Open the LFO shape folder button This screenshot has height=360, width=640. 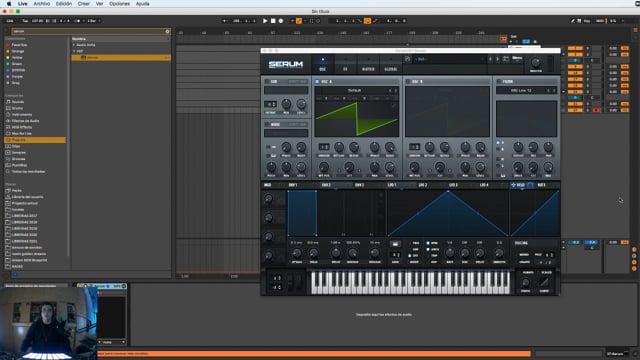(x=395, y=244)
